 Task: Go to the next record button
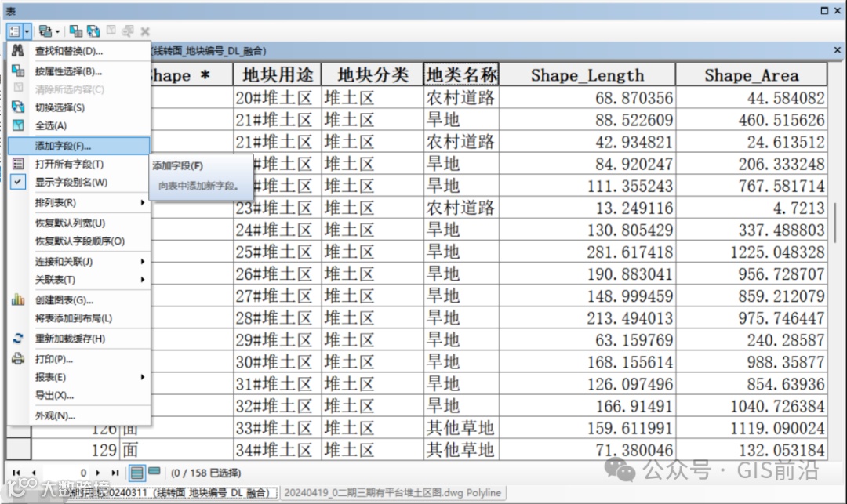pos(98,473)
